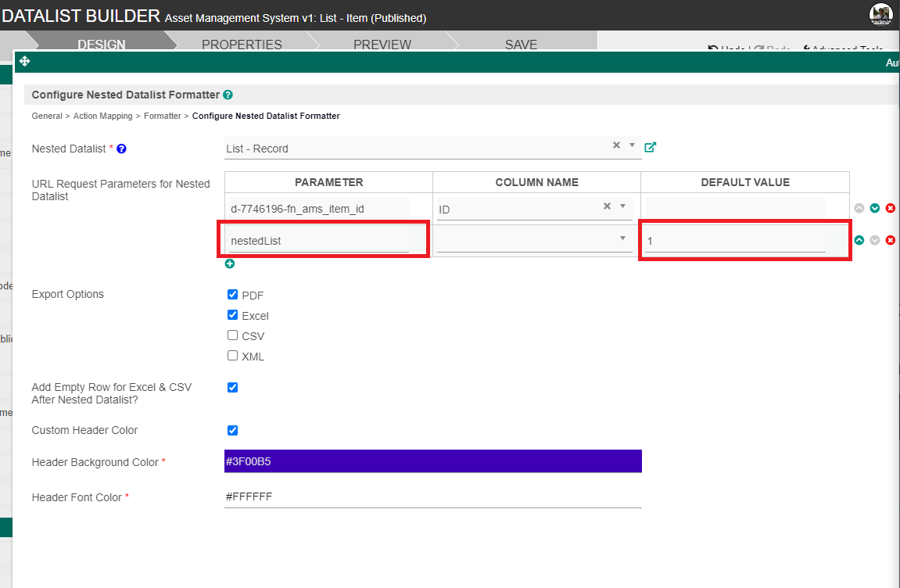Move the d-7746196-fn_ams_item_id row down
Viewport: 900px width, 588px height.
click(875, 208)
